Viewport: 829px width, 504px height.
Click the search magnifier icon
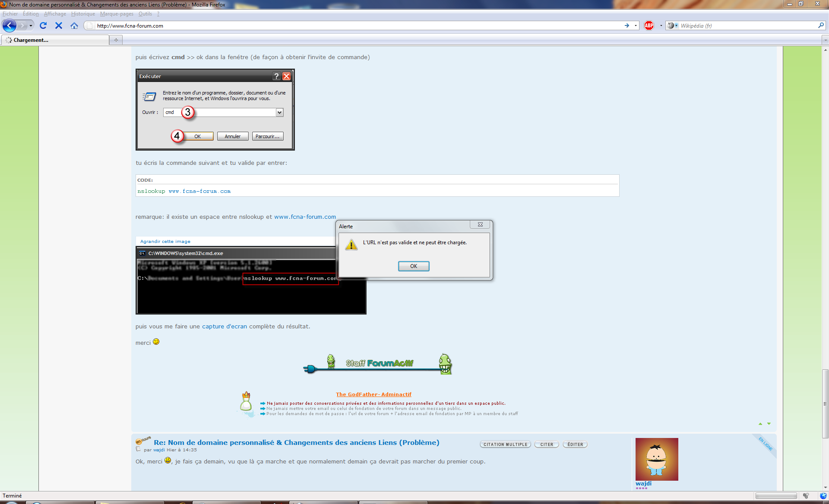point(820,25)
